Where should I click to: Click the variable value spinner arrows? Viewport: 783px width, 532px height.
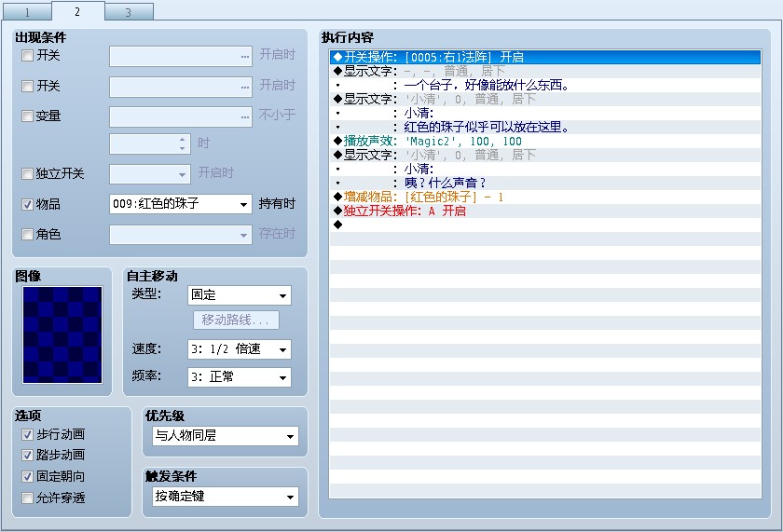click(x=183, y=144)
